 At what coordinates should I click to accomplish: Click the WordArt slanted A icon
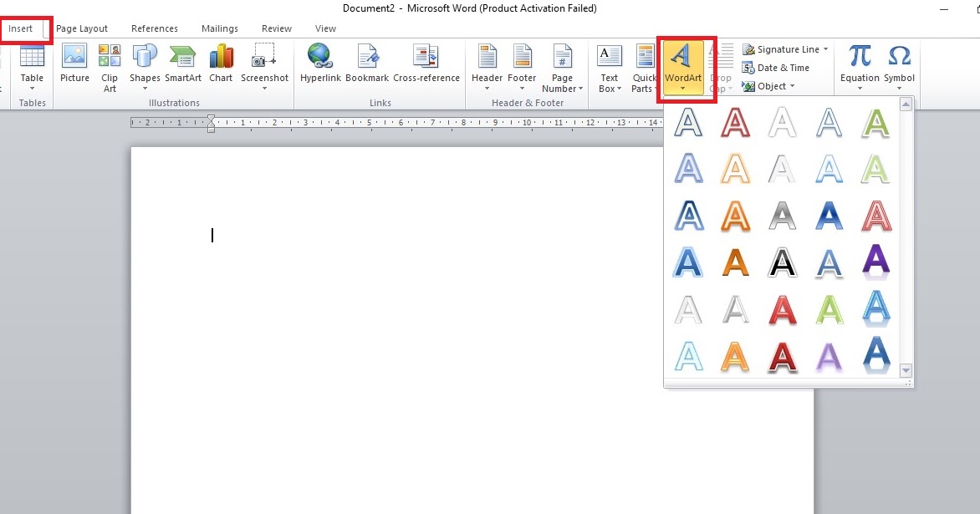pyautogui.click(x=682, y=56)
